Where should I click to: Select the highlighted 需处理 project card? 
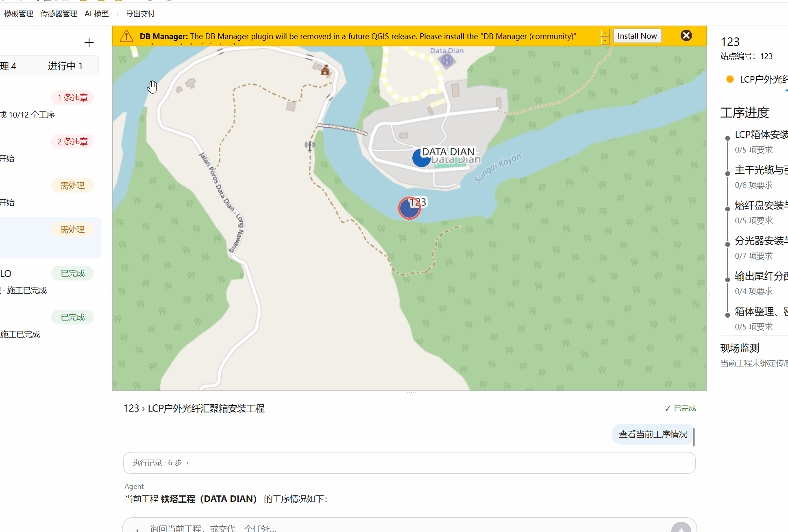click(50, 238)
